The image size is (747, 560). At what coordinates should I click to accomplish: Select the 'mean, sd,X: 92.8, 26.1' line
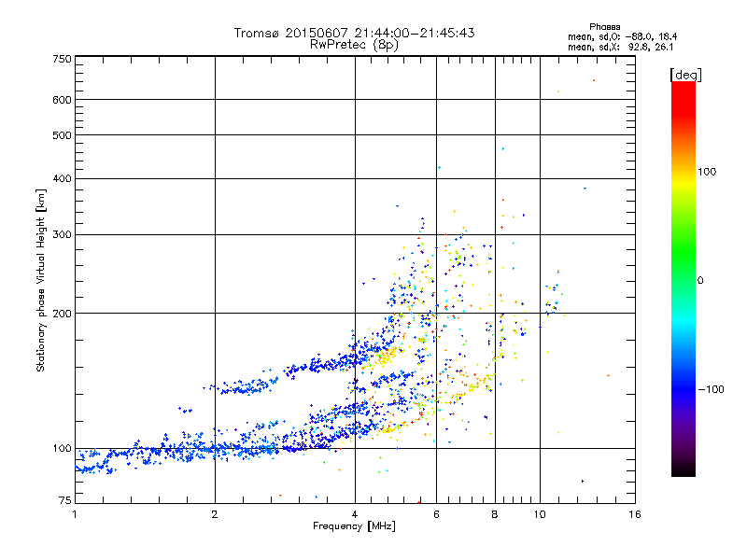pyautogui.click(x=620, y=47)
